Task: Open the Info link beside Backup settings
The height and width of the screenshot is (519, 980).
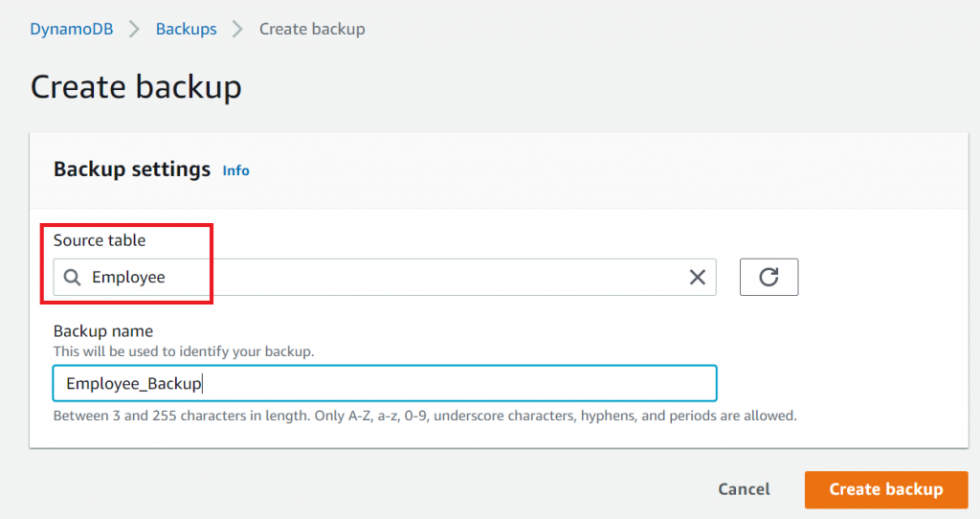Action: [235, 170]
